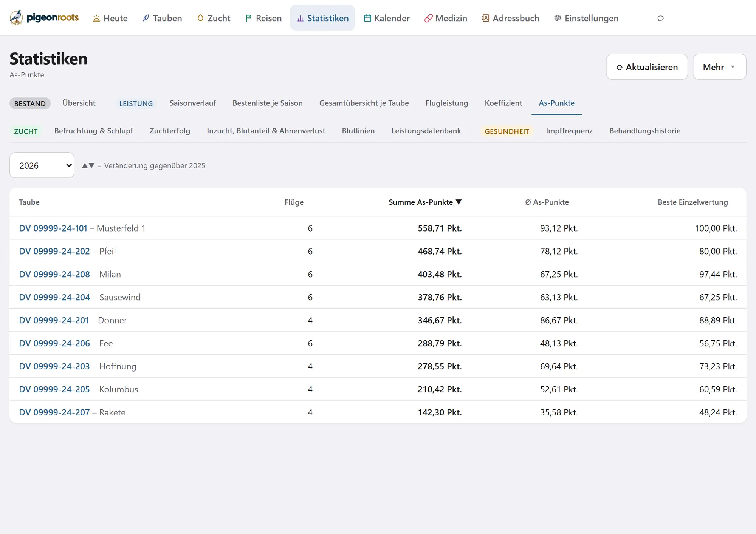This screenshot has width=756, height=534.
Task: Click the speech bubble chat icon
Action: point(660,18)
